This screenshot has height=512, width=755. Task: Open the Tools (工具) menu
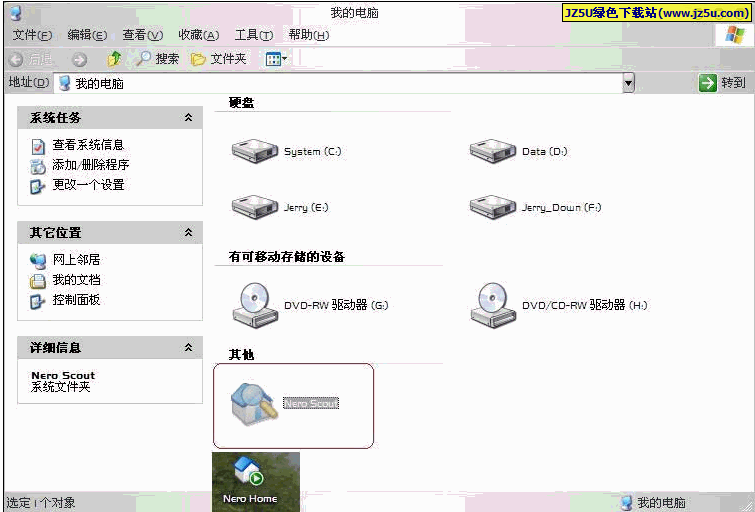pyautogui.click(x=254, y=35)
